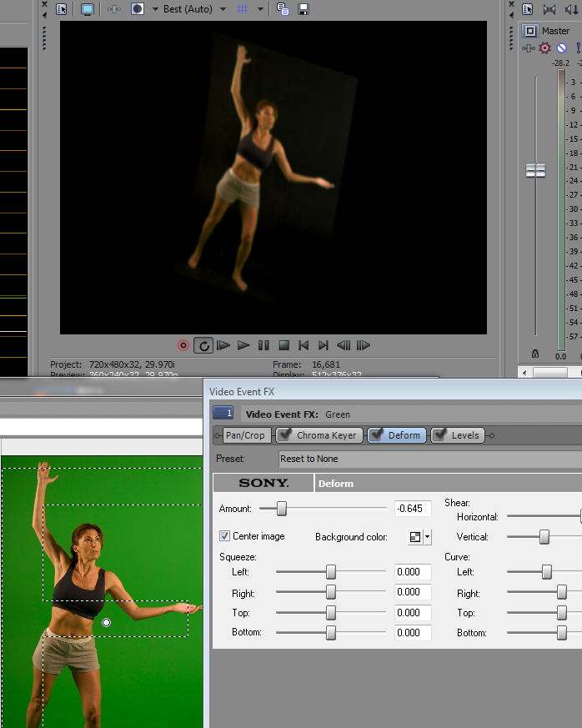Viewport: 582px width, 728px height.
Task: Expand the Background color dropdown arrow
Action: (428, 537)
